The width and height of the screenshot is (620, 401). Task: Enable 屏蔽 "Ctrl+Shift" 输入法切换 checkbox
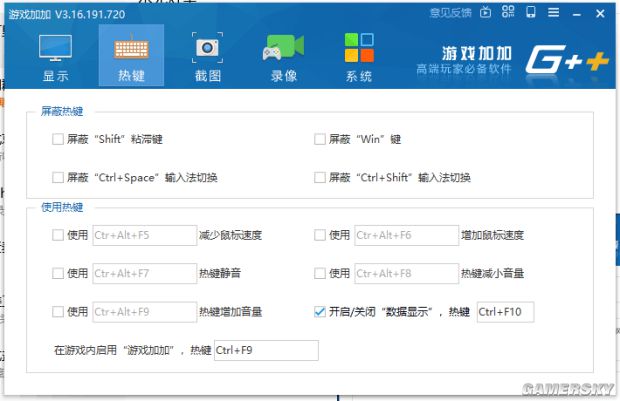[320, 177]
